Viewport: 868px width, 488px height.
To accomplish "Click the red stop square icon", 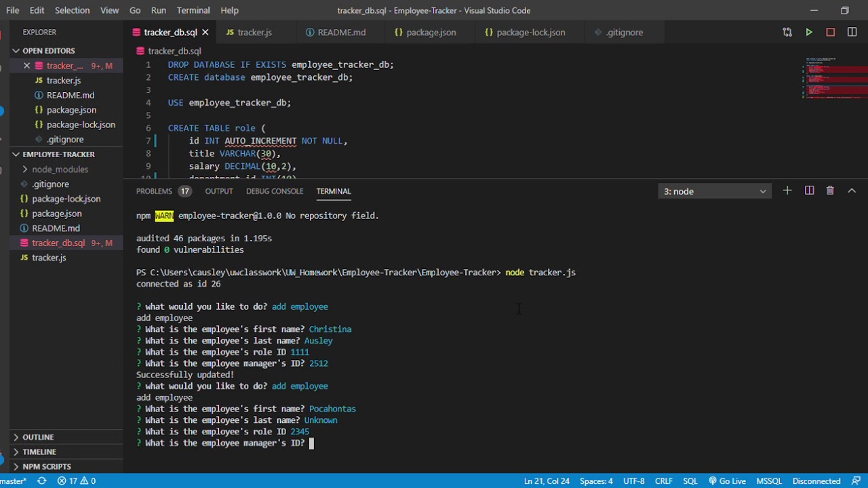I will click(831, 32).
